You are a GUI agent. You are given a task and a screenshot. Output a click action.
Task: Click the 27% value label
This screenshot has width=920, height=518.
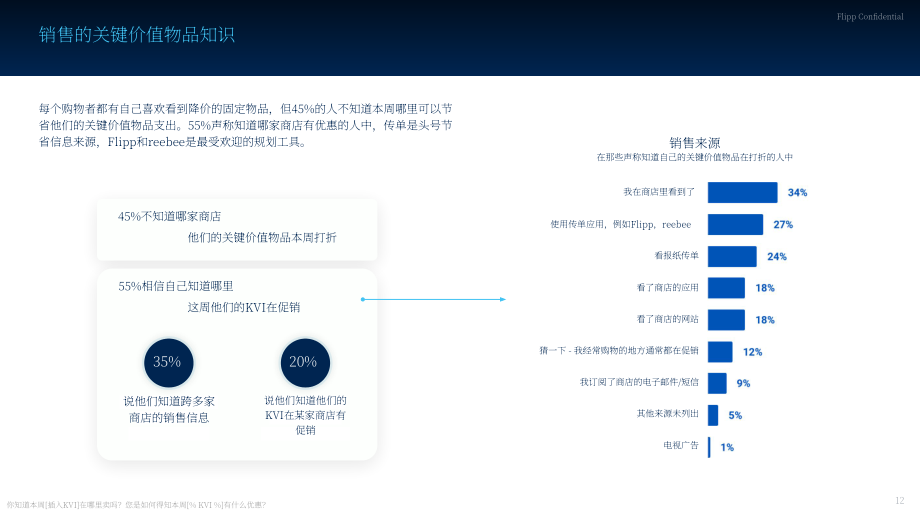pyautogui.click(x=783, y=225)
